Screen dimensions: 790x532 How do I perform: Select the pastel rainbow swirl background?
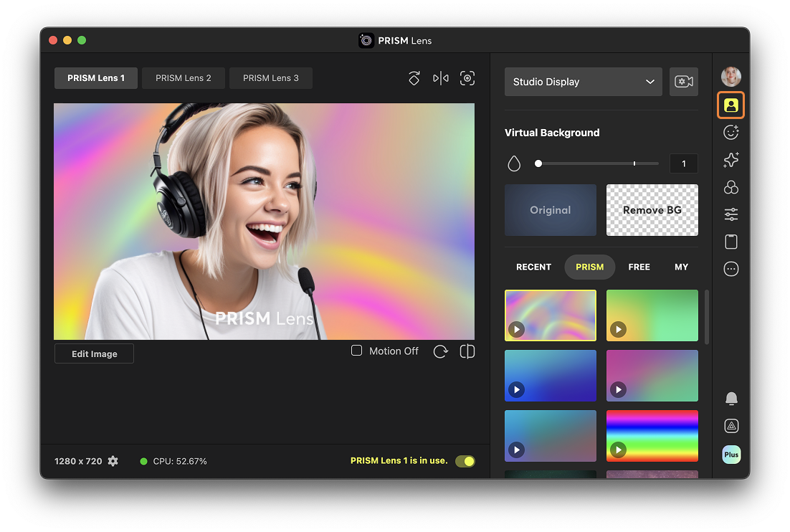550,315
